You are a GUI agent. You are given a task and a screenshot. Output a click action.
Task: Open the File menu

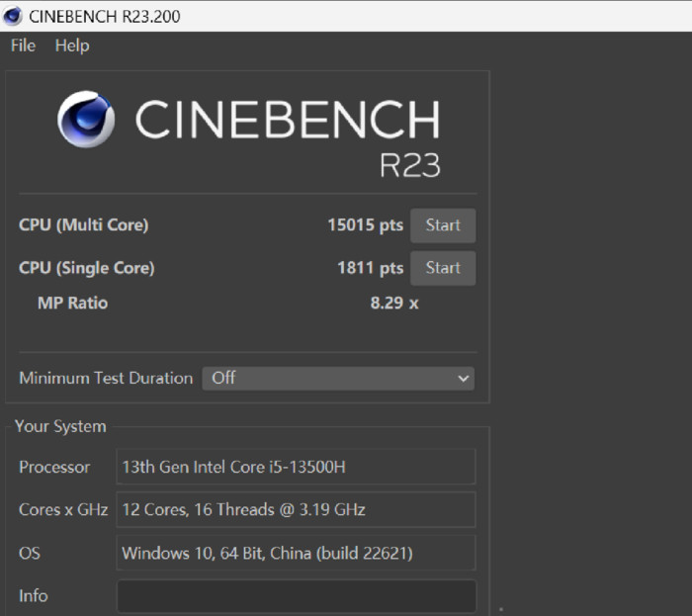click(x=23, y=45)
